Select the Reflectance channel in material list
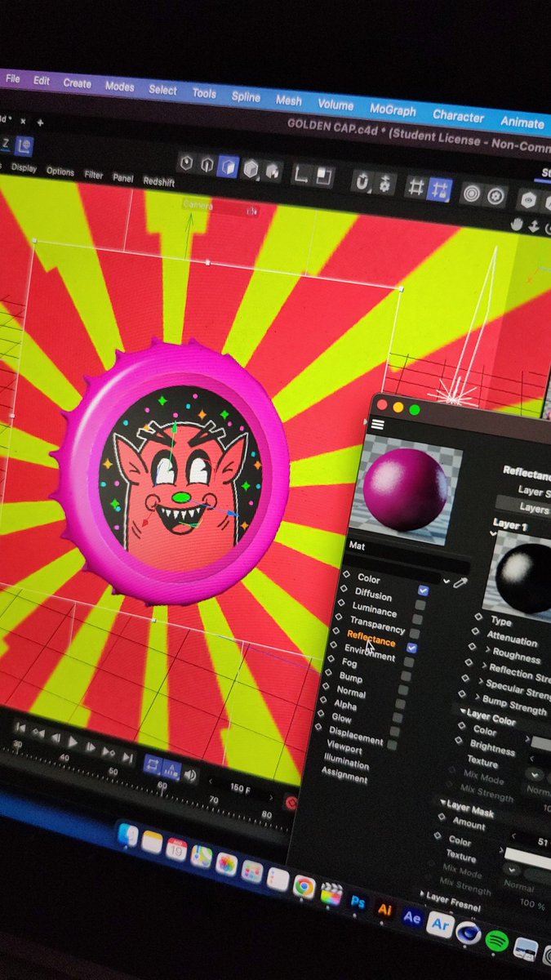The image size is (551, 980). pos(371,638)
